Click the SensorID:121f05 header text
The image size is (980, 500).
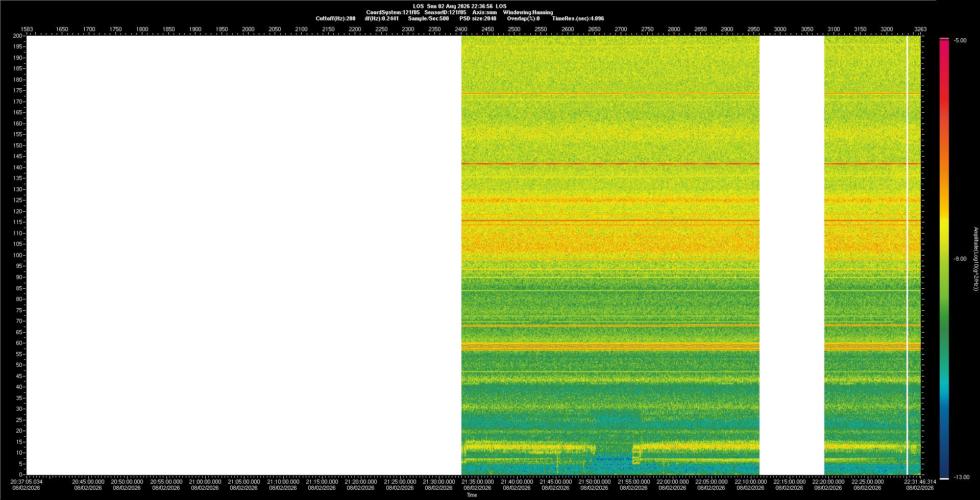[445, 12]
